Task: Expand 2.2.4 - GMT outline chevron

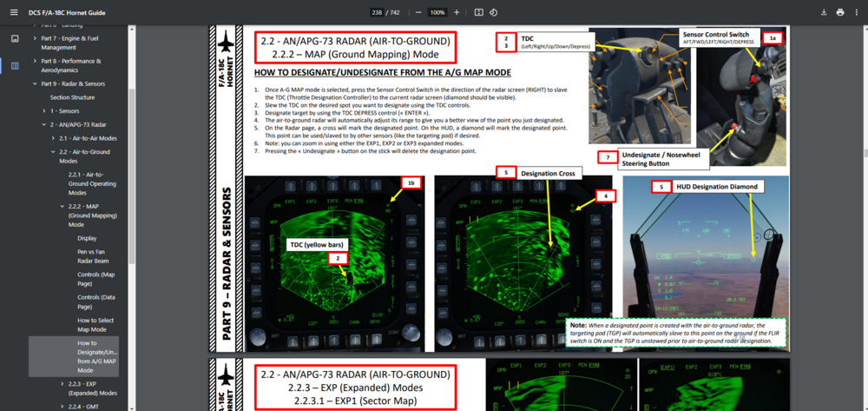Action: click(x=62, y=406)
